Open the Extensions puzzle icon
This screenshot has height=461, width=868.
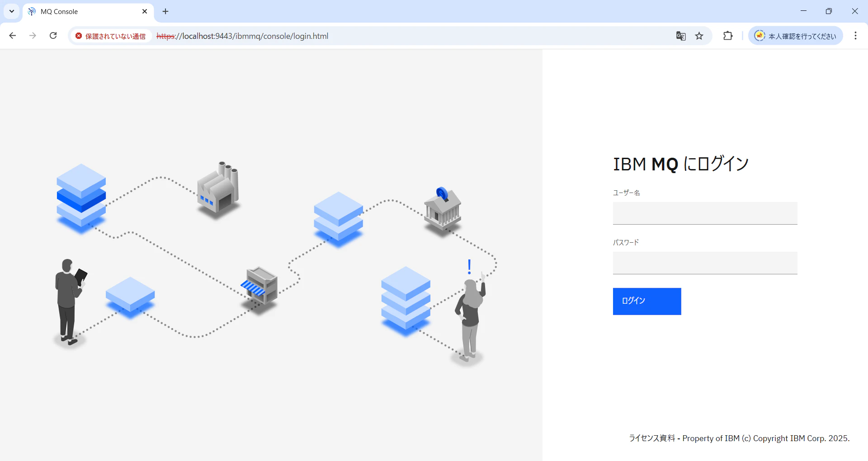(x=728, y=36)
